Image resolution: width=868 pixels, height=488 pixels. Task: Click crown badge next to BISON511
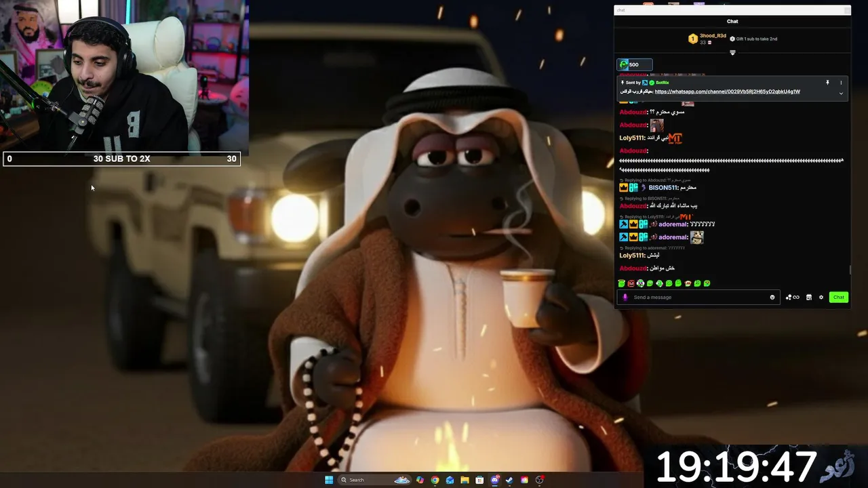(x=623, y=188)
